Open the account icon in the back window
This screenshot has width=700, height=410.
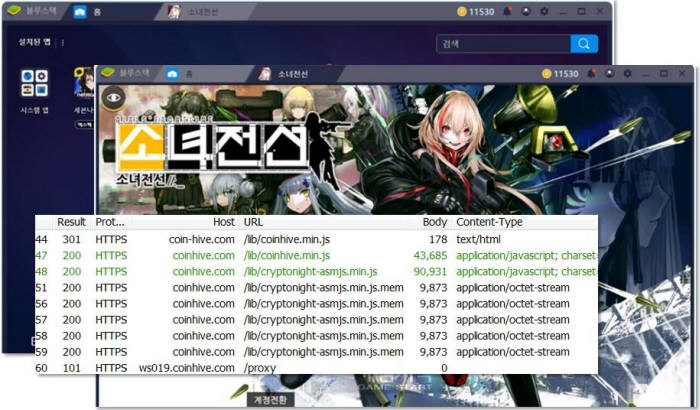pos(526,11)
